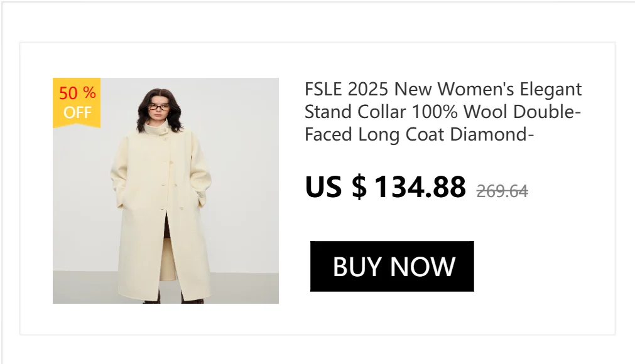This screenshot has width=635, height=364.
Task: Click the 'Stand Collar 100% Wool Double-' title line
Action: (x=443, y=112)
